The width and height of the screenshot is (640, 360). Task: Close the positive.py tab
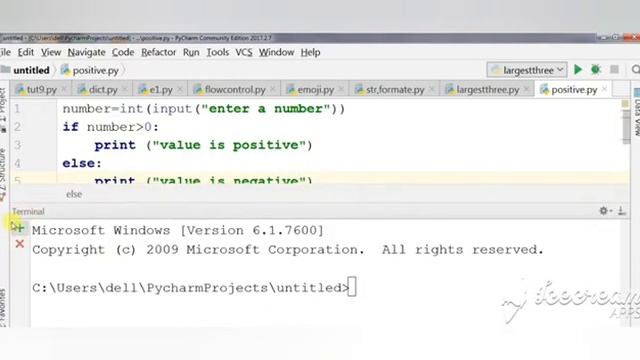tap(604, 89)
